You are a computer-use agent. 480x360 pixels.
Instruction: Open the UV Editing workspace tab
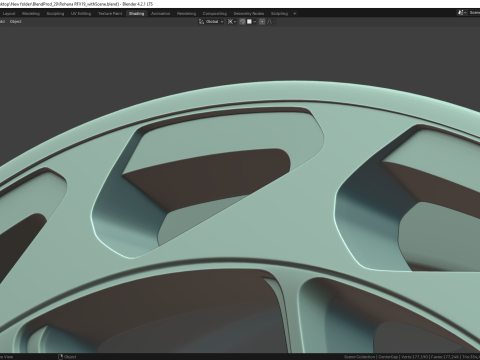[81, 14]
